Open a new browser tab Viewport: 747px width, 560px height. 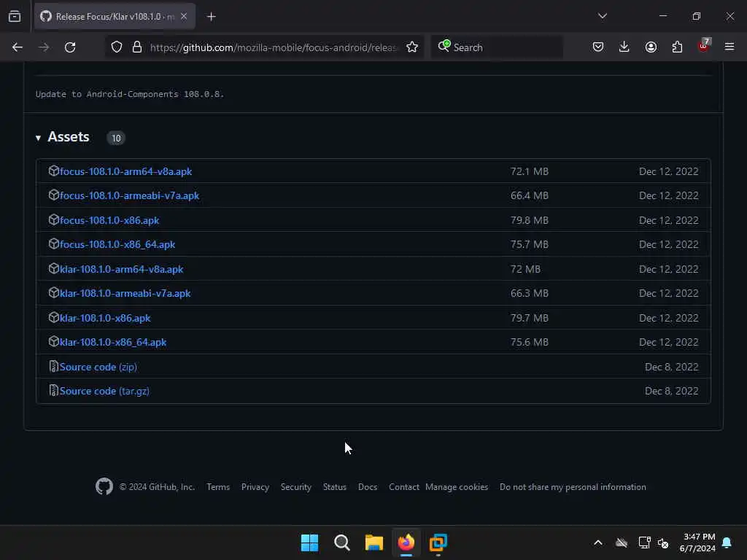212,17
